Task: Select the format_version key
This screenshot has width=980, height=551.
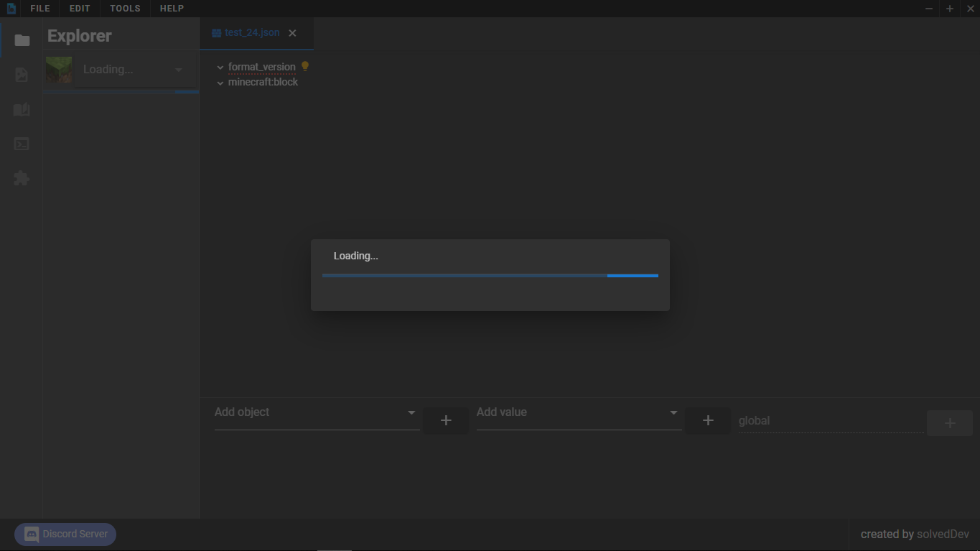Action: 261,67
